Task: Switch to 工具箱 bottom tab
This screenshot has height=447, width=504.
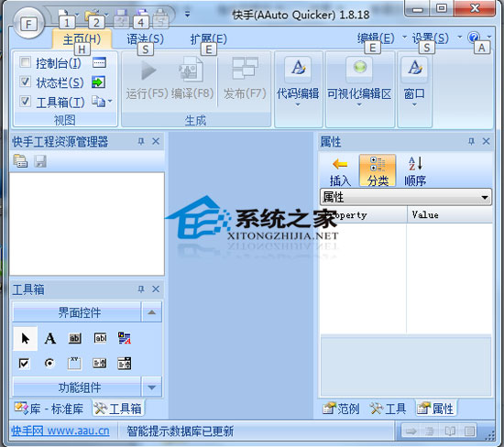Action: (117, 409)
